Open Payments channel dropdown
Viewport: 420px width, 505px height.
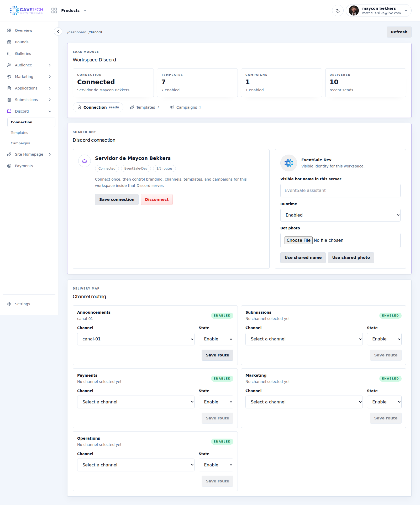pyautogui.click(x=136, y=402)
